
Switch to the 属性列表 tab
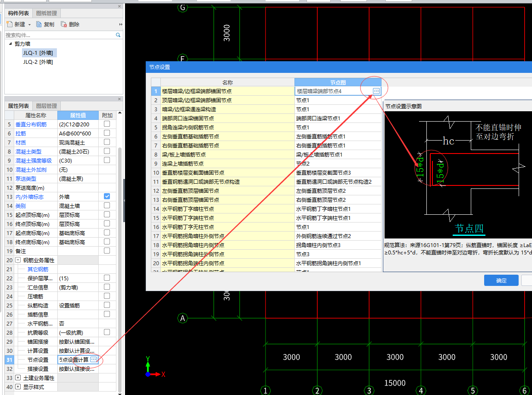tap(19, 106)
